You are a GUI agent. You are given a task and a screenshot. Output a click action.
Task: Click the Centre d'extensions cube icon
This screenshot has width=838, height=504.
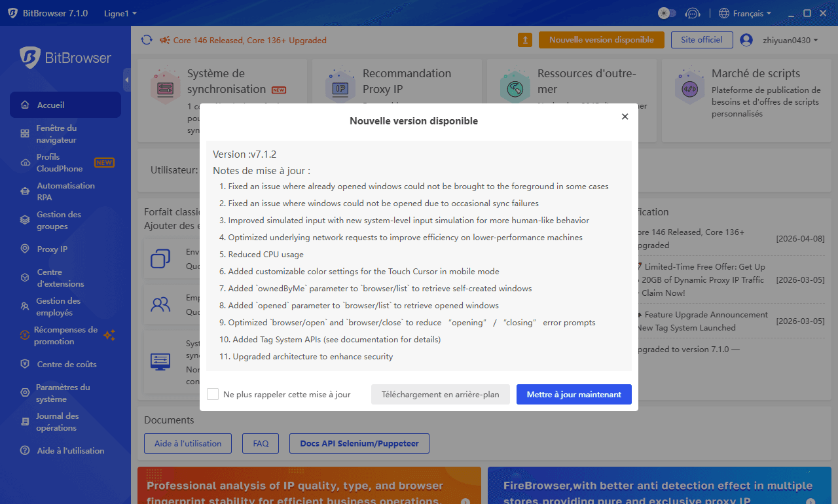point(25,278)
